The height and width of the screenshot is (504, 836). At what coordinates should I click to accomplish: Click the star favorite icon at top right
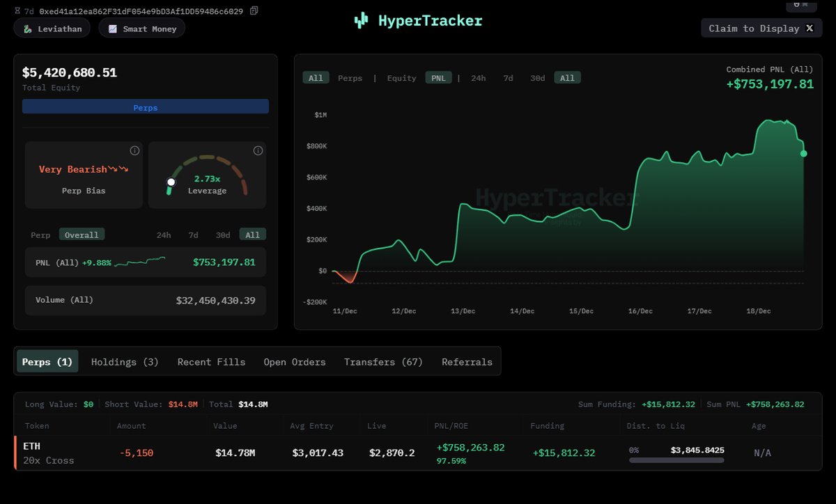(x=805, y=4)
